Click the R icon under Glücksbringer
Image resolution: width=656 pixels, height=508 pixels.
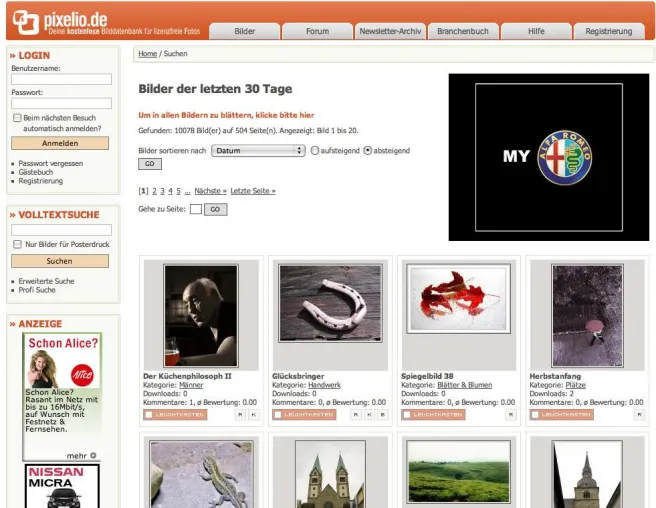coord(356,415)
